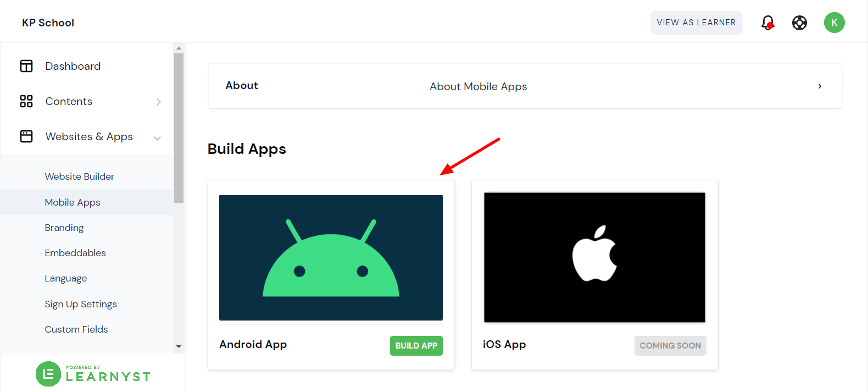Open Website Builder in the sidebar

80,176
